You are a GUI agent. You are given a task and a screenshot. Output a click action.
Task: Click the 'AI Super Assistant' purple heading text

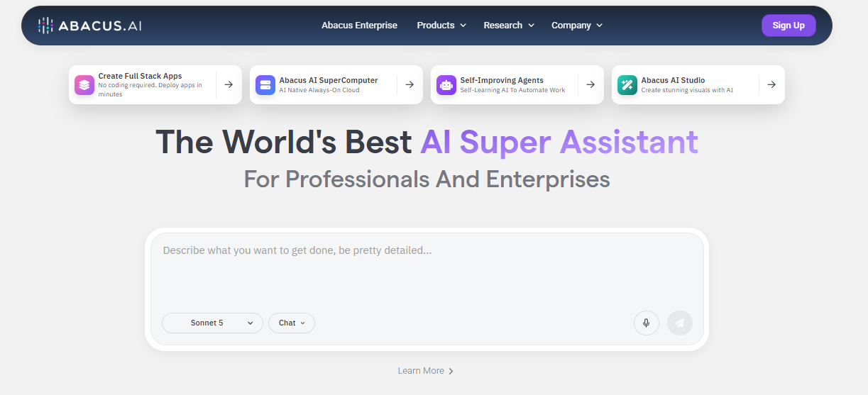point(559,142)
